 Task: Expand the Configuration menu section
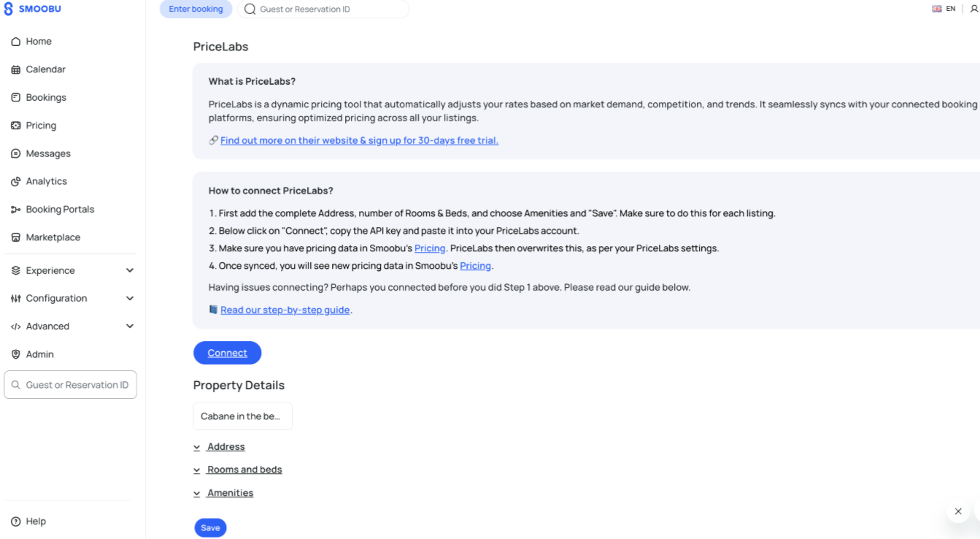pos(129,298)
